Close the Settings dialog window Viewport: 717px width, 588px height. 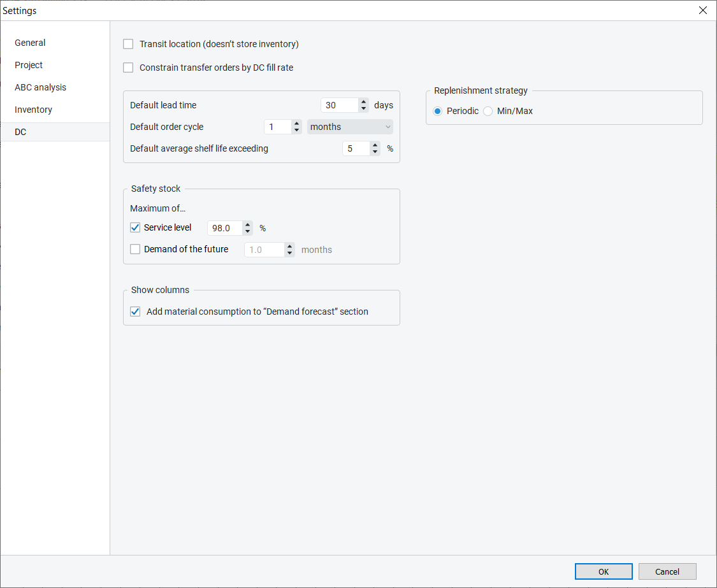tap(702, 10)
